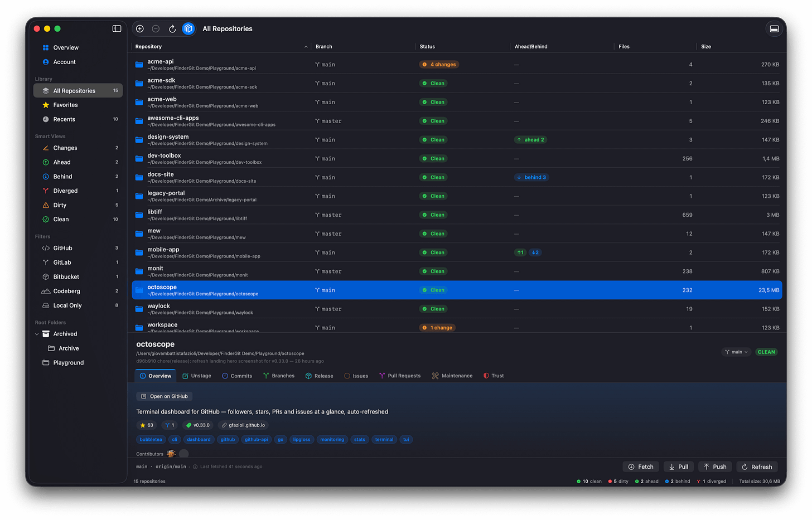Open the main branch dropdown for octoscope

coord(736,352)
